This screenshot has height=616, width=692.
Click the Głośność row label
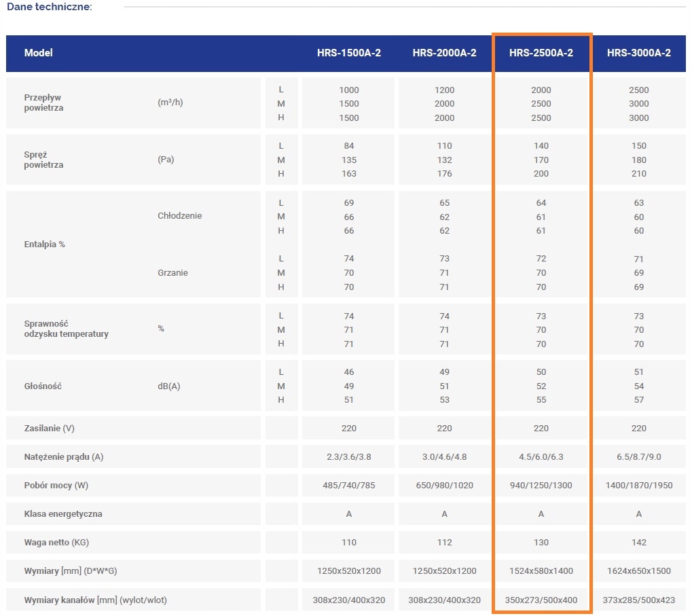tap(43, 386)
